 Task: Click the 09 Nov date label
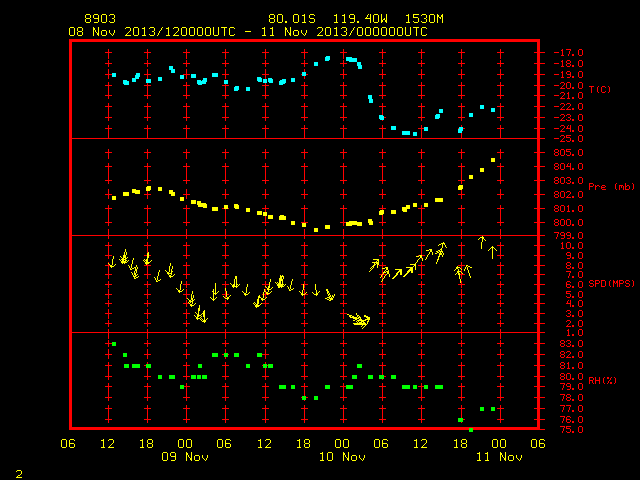pos(185,457)
